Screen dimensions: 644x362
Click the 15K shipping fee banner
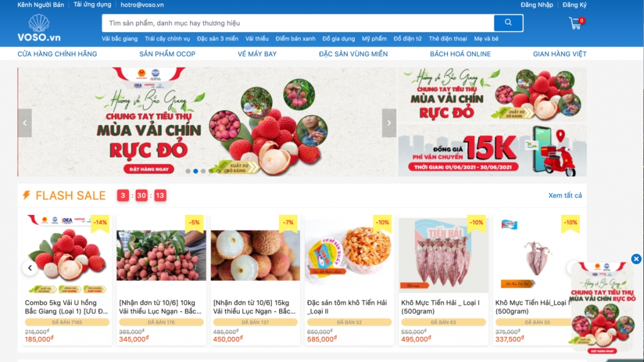point(492,151)
